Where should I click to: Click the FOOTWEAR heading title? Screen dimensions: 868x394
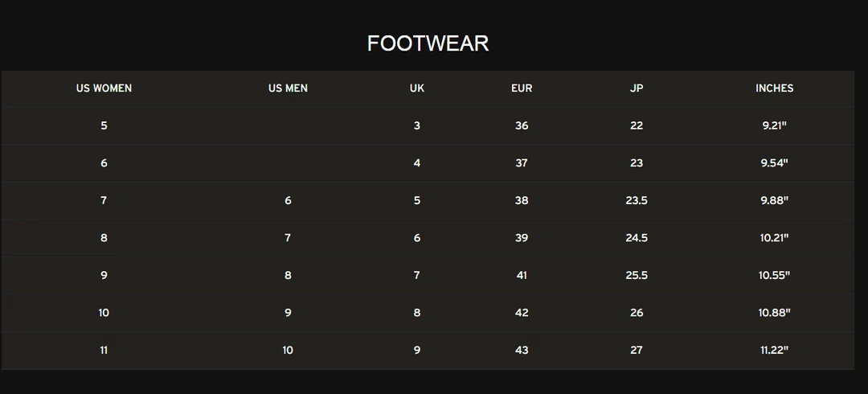(428, 43)
